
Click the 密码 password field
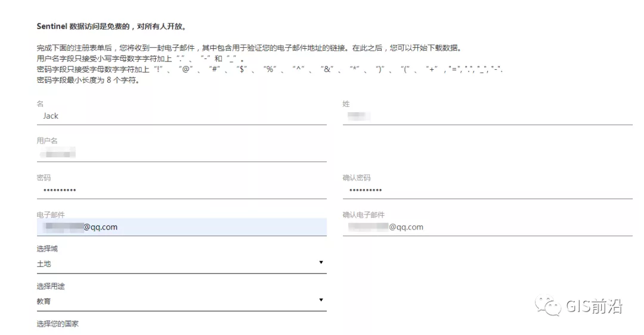[181, 191]
